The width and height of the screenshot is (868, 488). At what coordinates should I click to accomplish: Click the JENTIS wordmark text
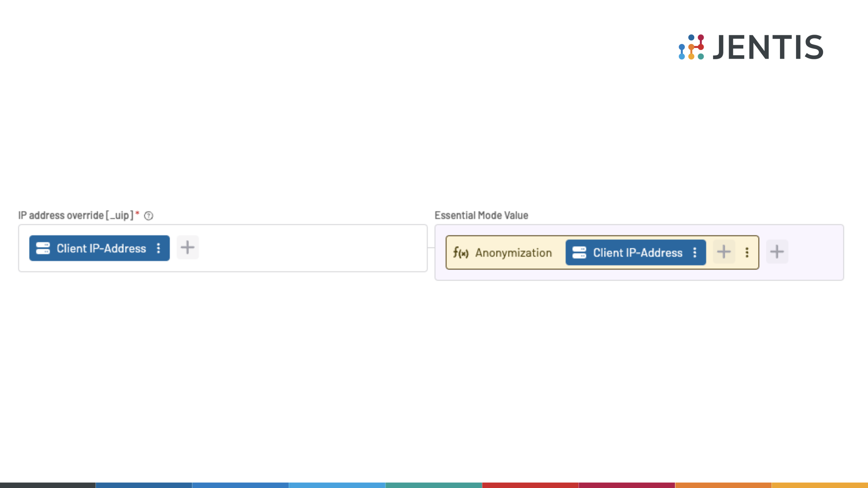(x=768, y=47)
